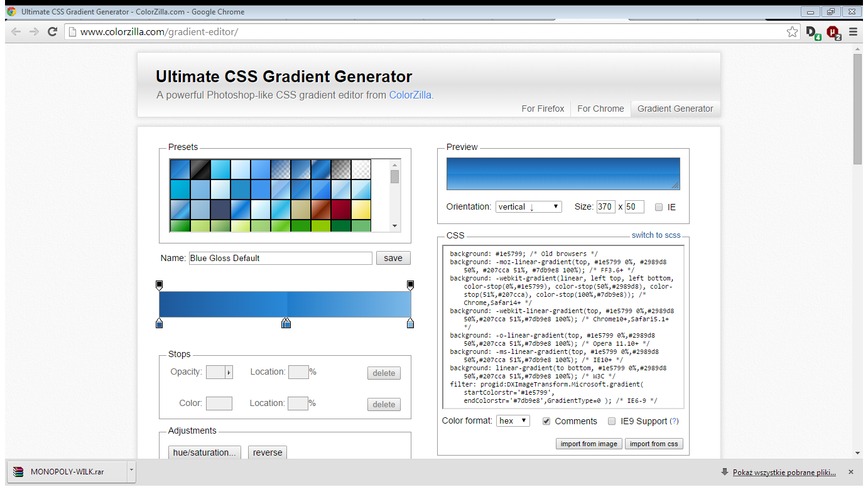This screenshot has width=868, height=492.
Task: Click Pokaż wszystkie pobrane pliki link
Action: tap(784, 473)
